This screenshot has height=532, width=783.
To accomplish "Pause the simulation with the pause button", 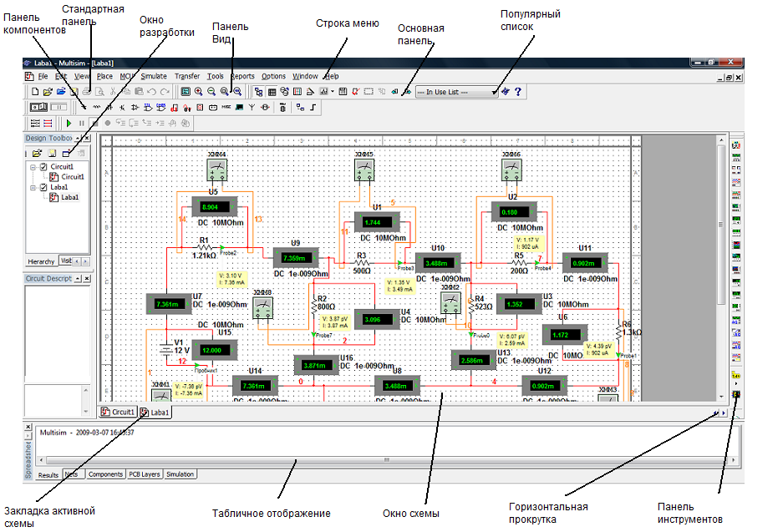I will coord(81,123).
